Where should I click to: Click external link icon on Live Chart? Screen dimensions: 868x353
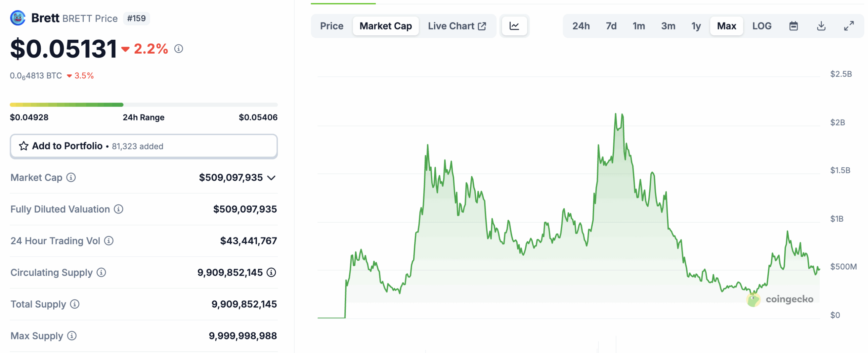[482, 26]
